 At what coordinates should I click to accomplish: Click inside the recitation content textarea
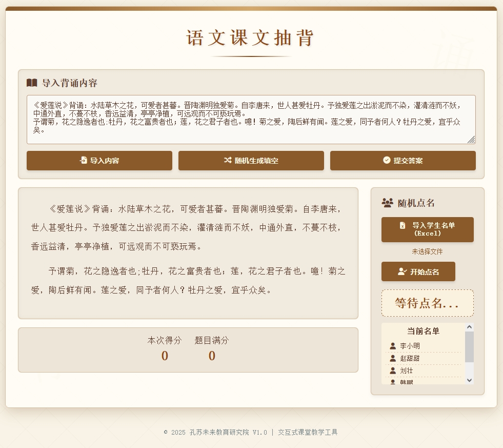point(251,120)
